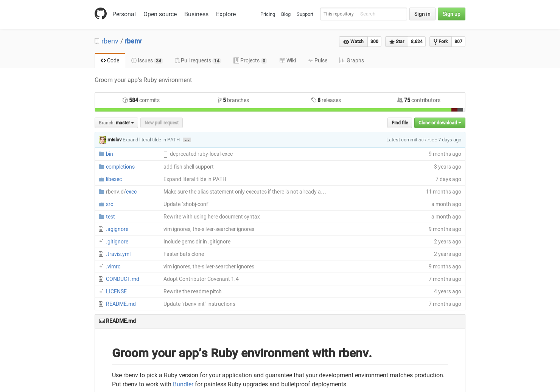Click the GitHub Octocat logo

point(101,14)
